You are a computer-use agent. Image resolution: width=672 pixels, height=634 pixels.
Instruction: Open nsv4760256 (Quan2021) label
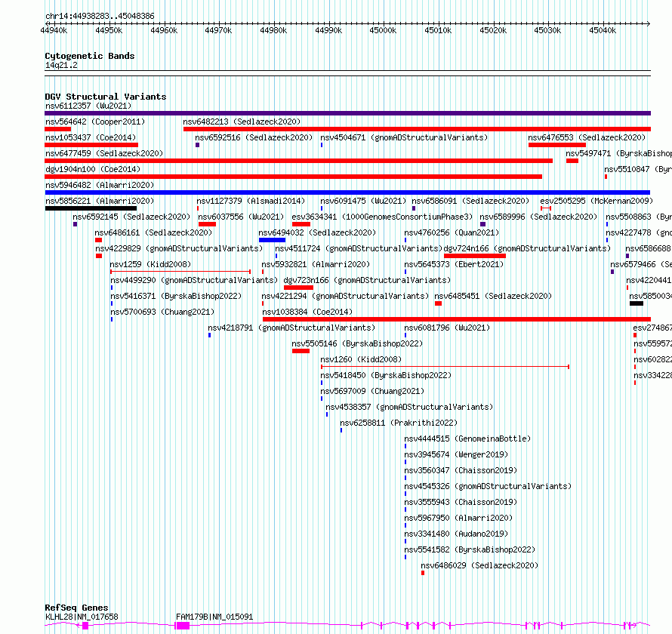[452, 232]
